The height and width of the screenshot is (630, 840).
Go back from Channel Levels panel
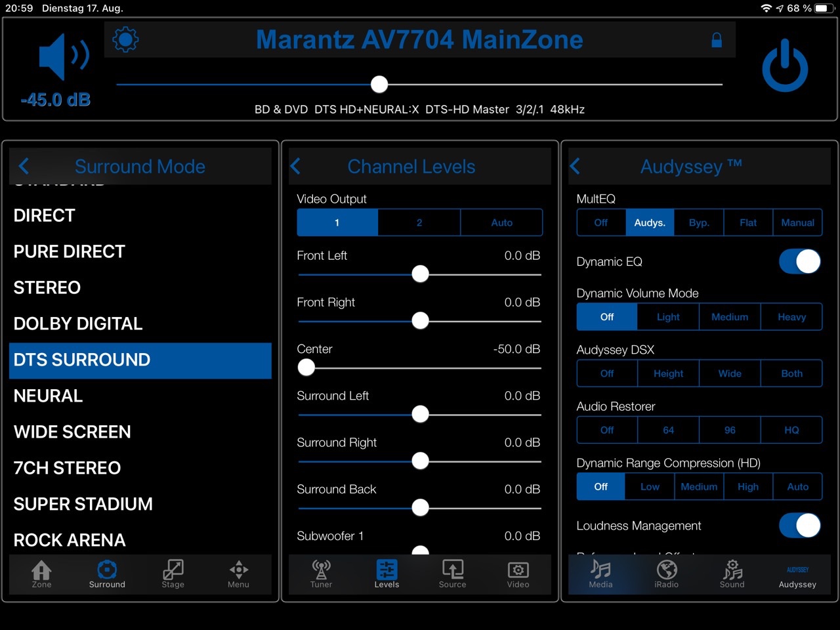tap(295, 166)
